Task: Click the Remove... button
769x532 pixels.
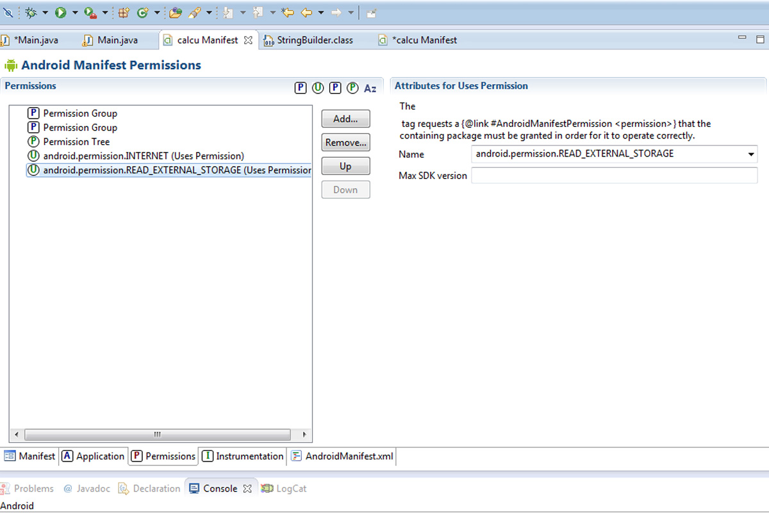Action: coord(345,142)
